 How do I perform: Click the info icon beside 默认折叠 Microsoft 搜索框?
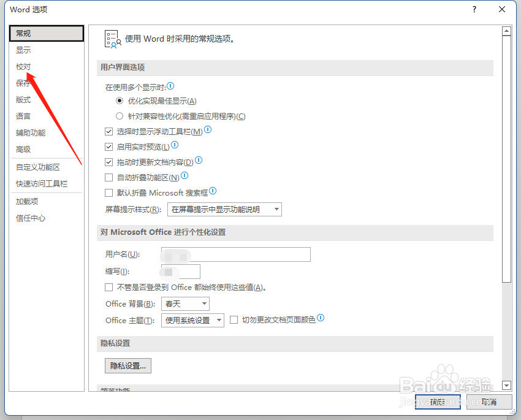point(213,191)
